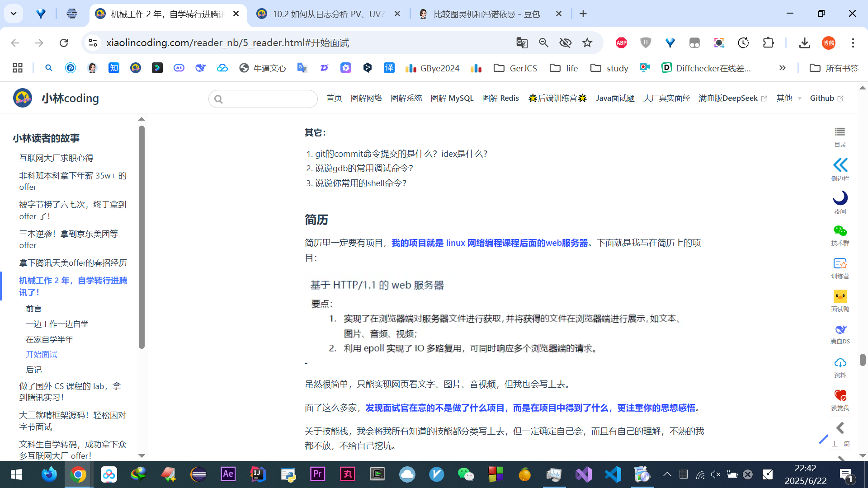Switch to the 豆包 图灵机 tab

click(x=486, y=14)
